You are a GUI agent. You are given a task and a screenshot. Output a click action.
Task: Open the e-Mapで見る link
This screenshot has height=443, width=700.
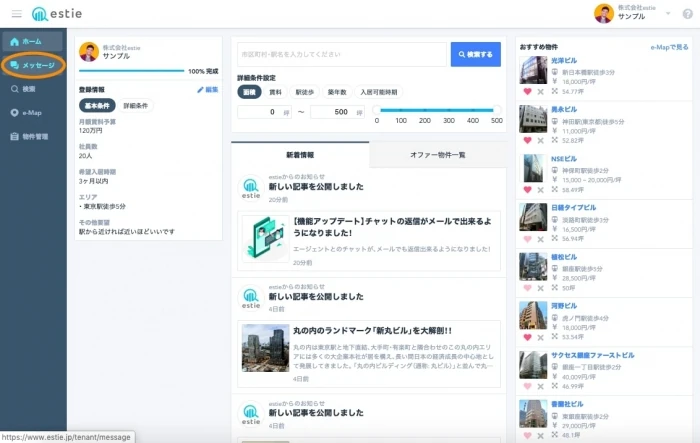[x=669, y=47]
